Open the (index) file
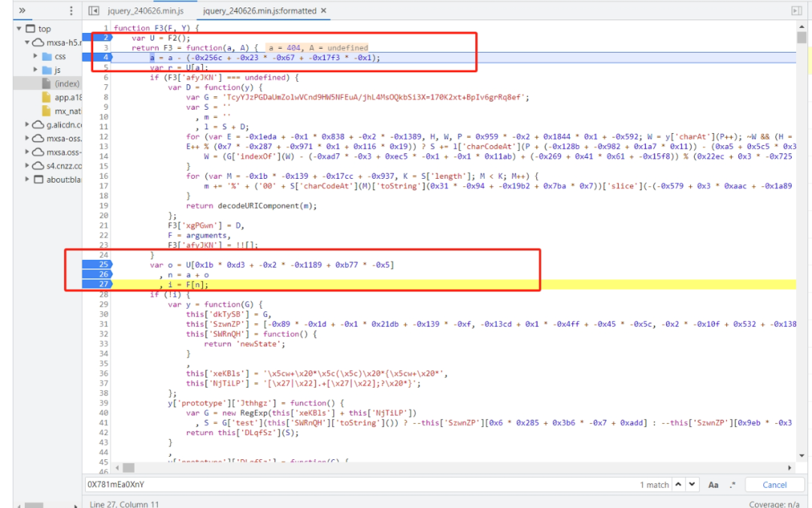The width and height of the screenshot is (812, 508). click(x=67, y=83)
